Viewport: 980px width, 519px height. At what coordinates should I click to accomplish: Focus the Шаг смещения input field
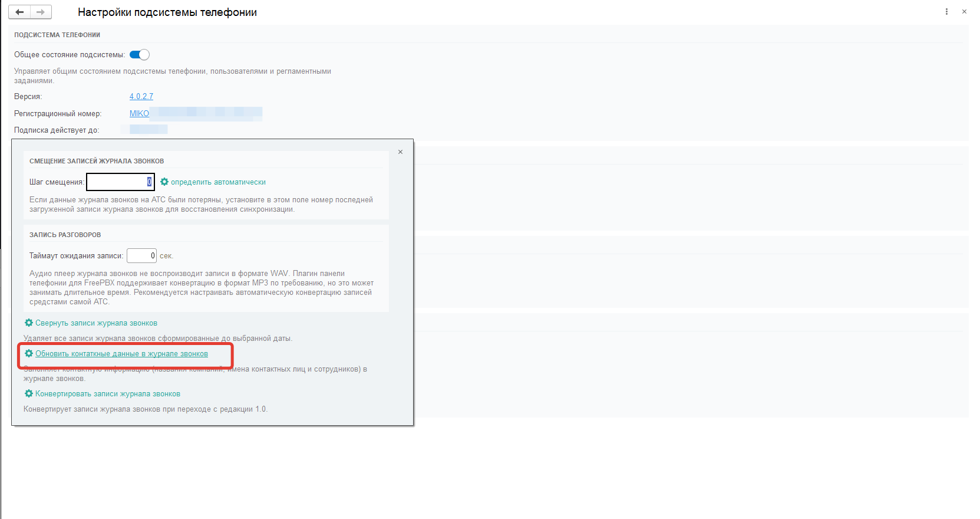pos(120,182)
